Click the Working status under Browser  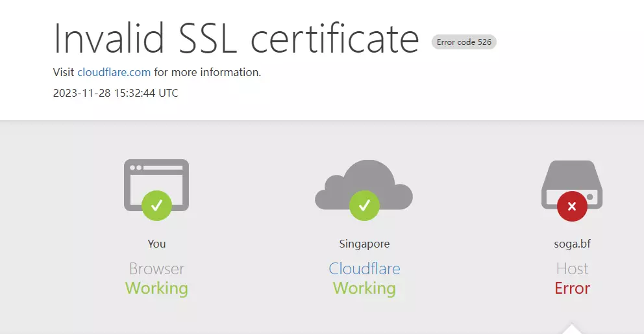click(x=156, y=288)
